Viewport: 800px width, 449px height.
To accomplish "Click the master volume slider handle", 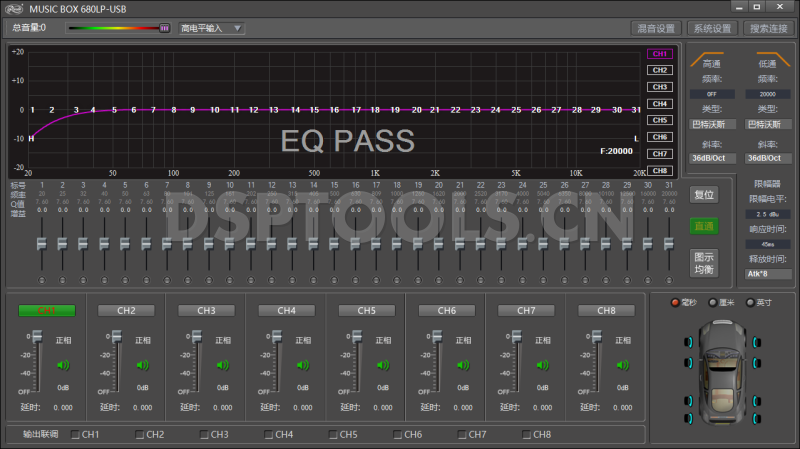I will coord(164,28).
